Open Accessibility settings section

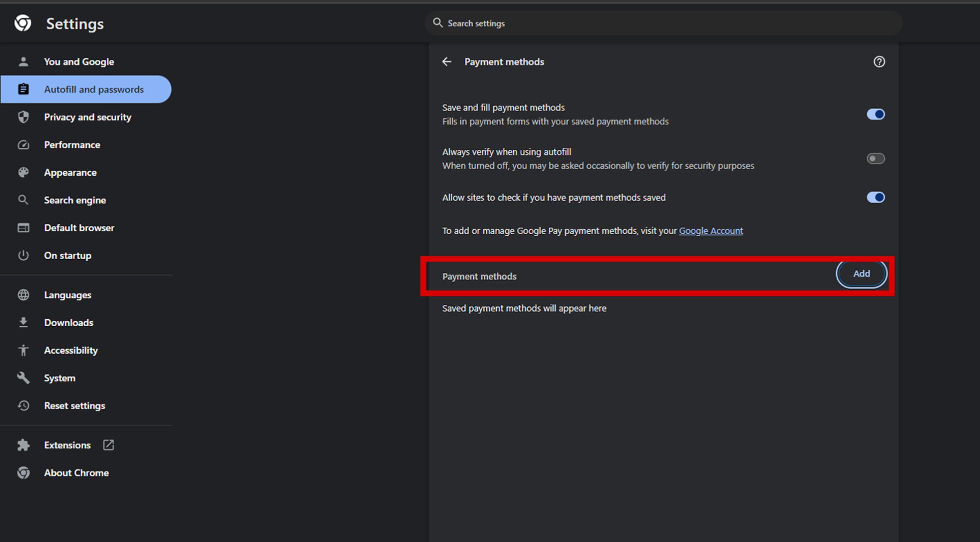tap(71, 350)
